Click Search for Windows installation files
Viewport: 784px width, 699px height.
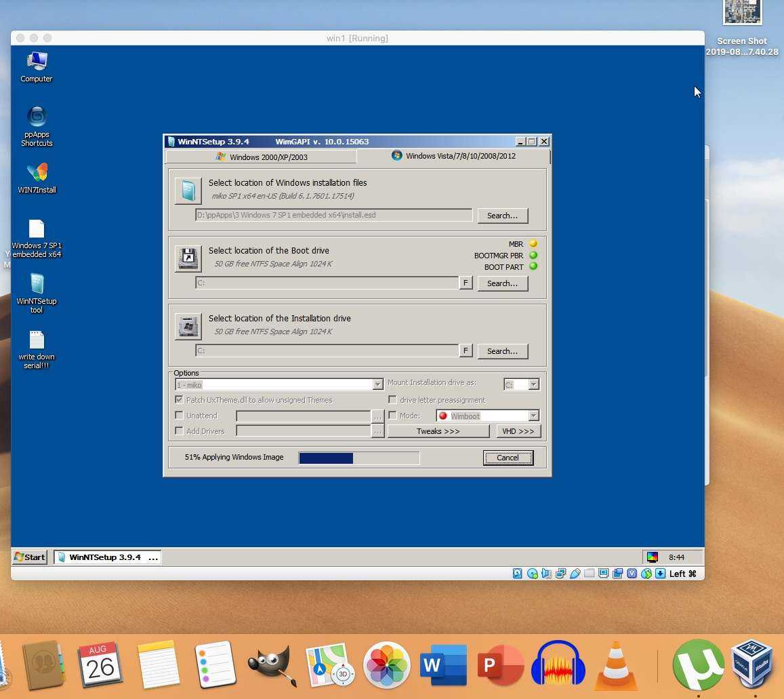503,216
